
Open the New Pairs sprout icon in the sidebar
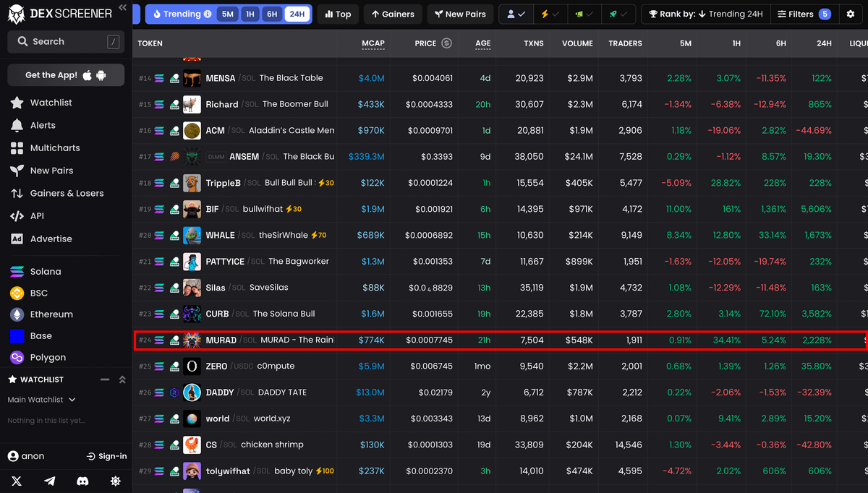[17, 171]
